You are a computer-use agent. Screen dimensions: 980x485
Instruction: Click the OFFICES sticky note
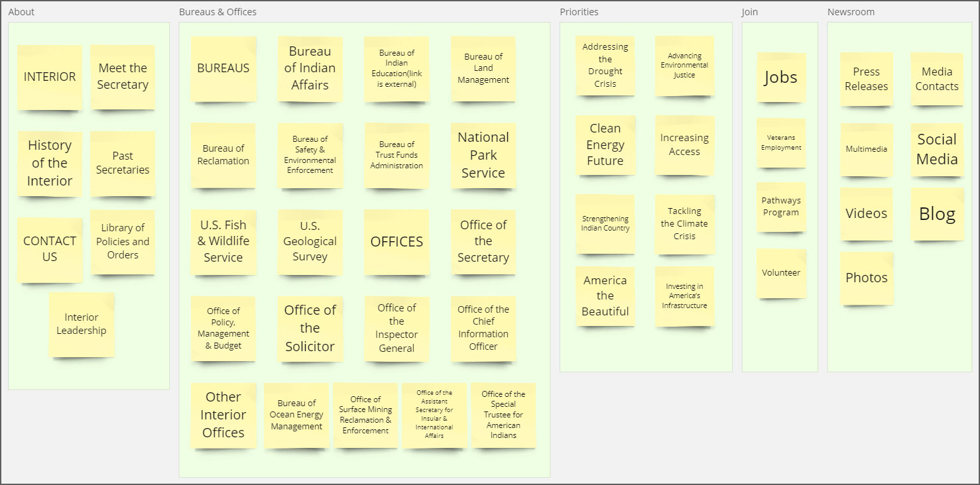pos(397,242)
